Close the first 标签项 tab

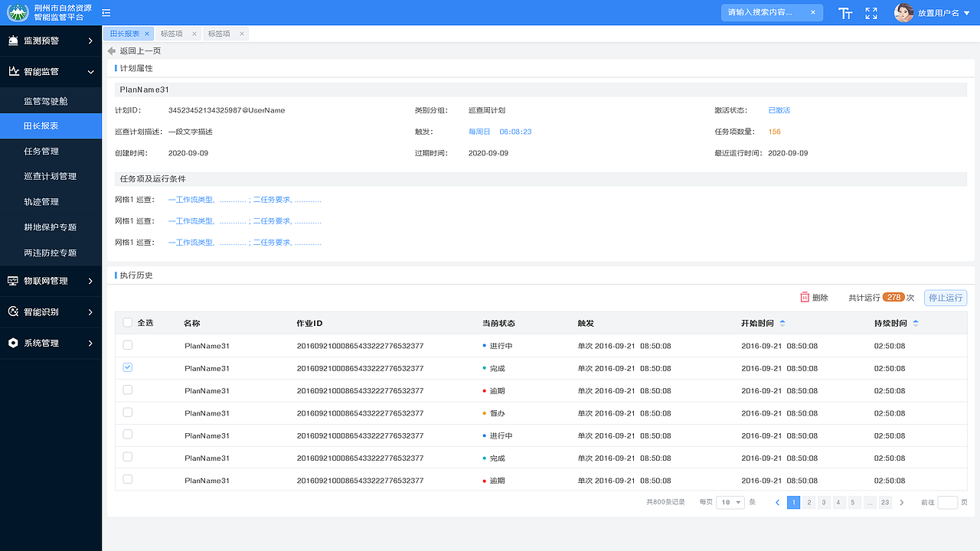tap(194, 34)
